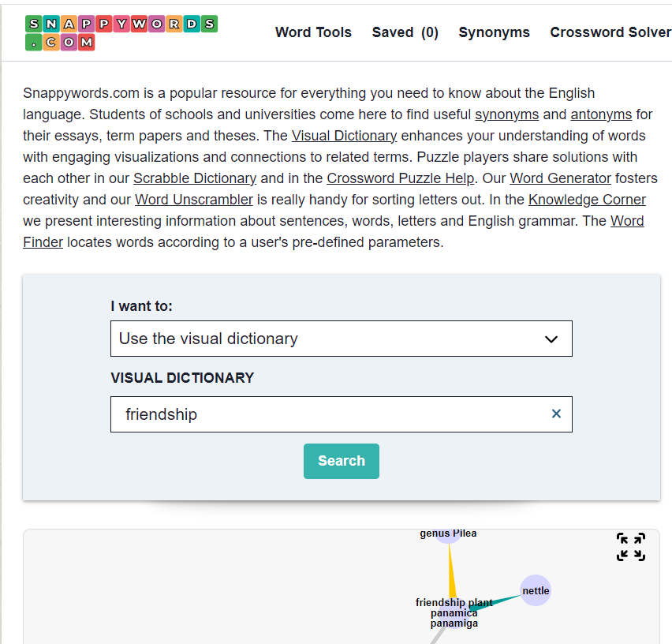Screen dimensions: 672x644
Task: Open the Scrabble Dictionary link
Action: pos(195,178)
